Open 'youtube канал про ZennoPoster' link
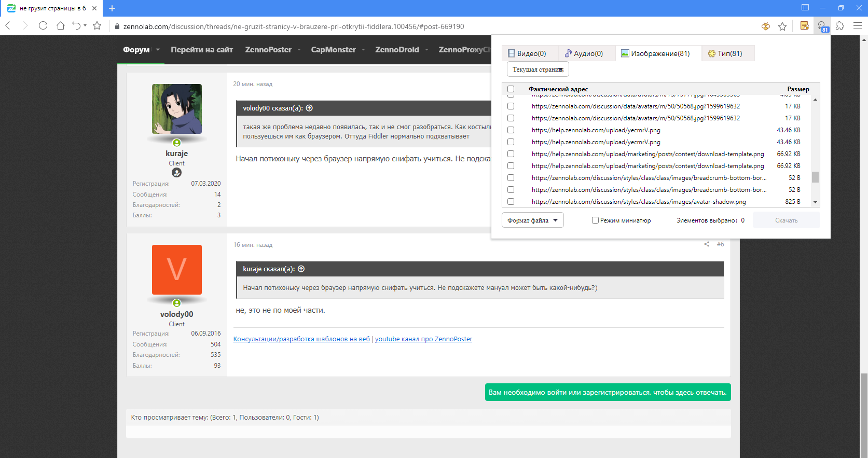868x458 pixels. click(x=423, y=339)
